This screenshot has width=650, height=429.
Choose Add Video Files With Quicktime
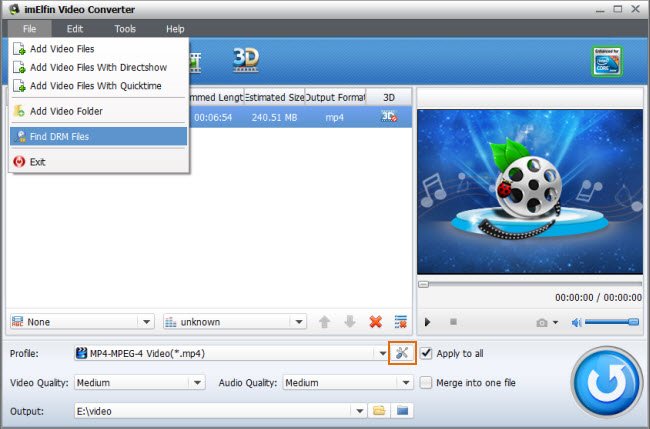pos(99,86)
